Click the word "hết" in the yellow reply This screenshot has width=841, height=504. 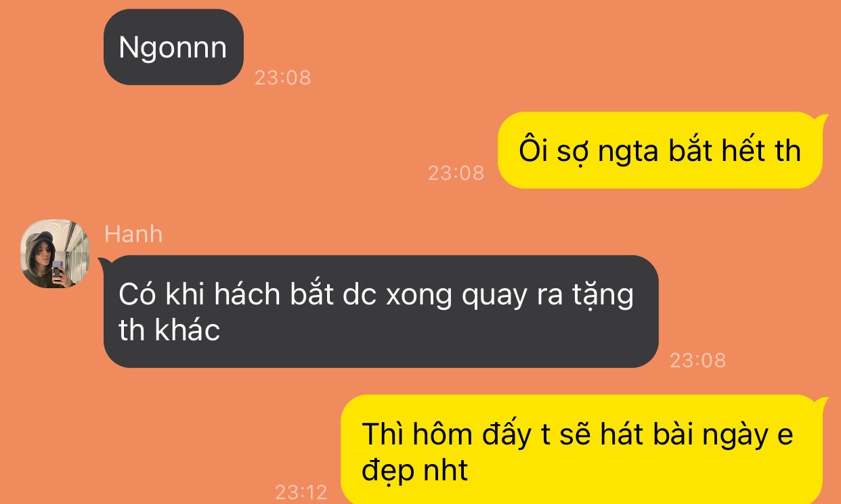pos(734,151)
